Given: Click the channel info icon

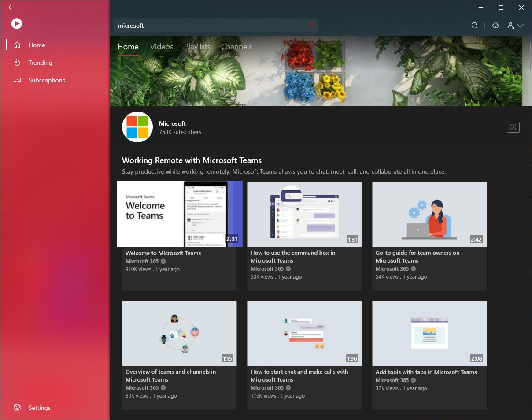Looking at the screenshot, I should coord(513,127).
